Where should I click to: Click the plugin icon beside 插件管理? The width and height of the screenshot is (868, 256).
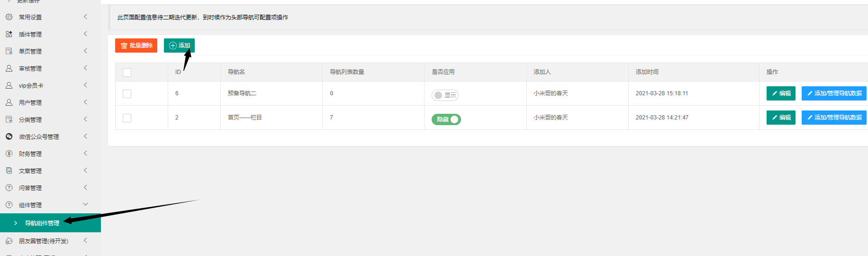(9, 34)
